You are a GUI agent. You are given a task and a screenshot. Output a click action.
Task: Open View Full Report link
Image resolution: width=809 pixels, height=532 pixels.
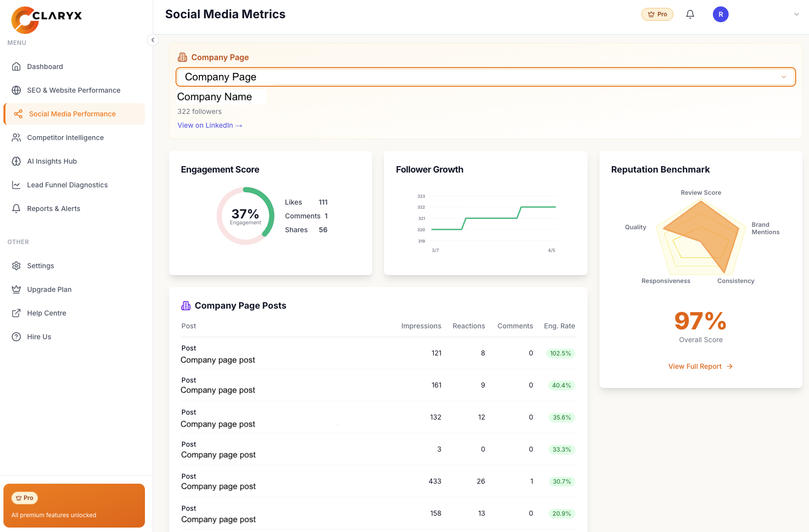click(700, 366)
